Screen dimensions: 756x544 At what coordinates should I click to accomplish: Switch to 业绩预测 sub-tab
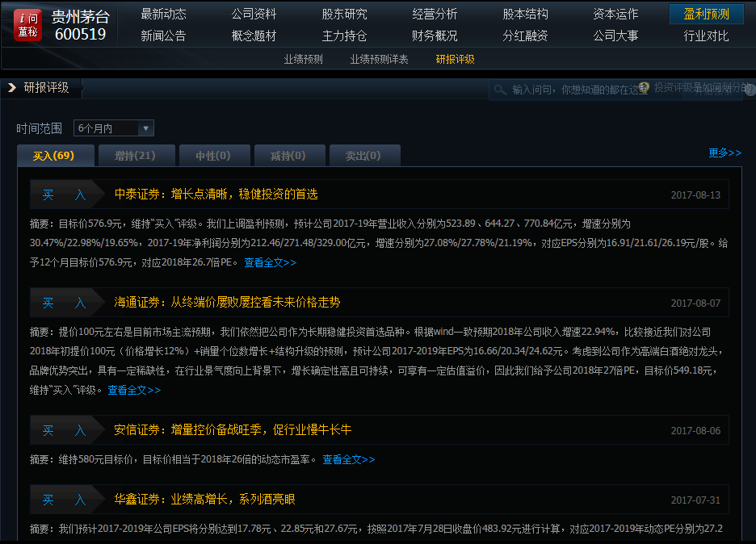pyautogui.click(x=303, y=59)
